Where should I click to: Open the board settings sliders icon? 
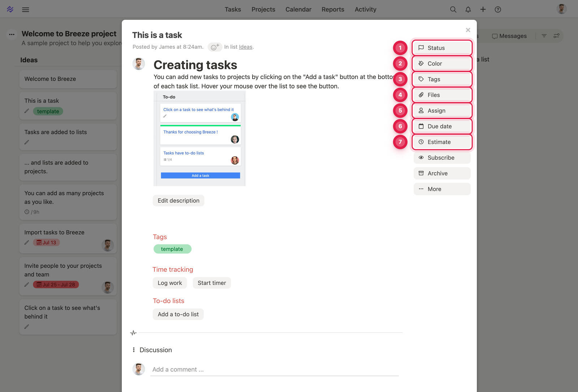pos(556,36)
